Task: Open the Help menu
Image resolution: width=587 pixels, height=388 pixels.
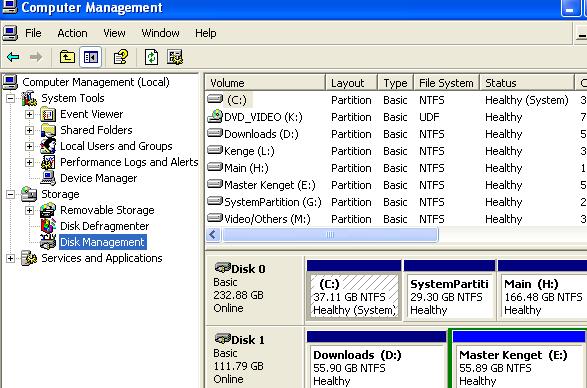Action: click(206, 33)
